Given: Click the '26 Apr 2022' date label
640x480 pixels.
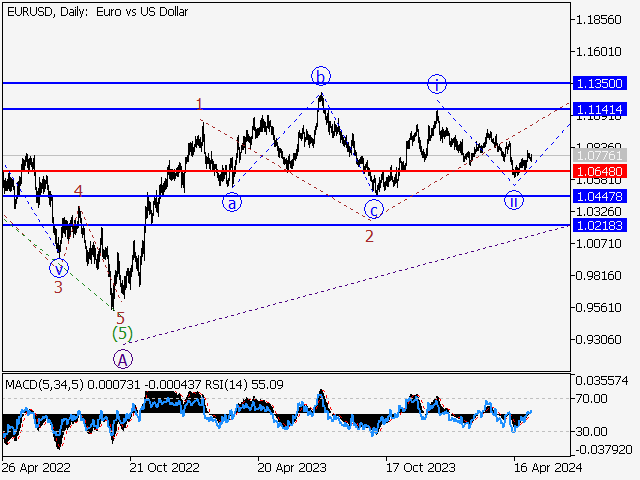Looking at the screenshot, I should (x=36, y=467).
